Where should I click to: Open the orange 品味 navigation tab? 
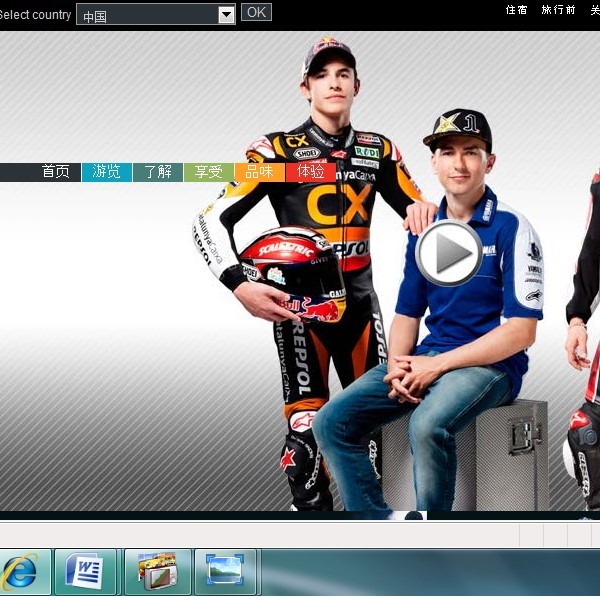pos(260,172)
